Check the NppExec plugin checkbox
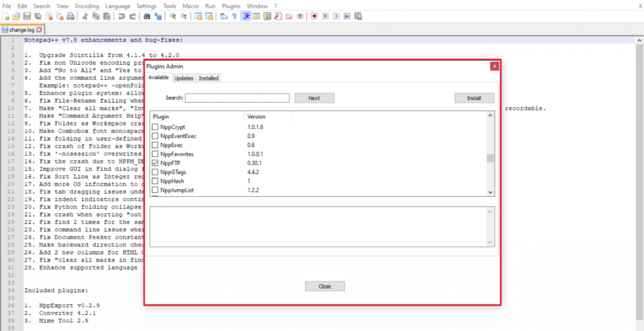Screen dimensions: 644x331 (155, 145)
